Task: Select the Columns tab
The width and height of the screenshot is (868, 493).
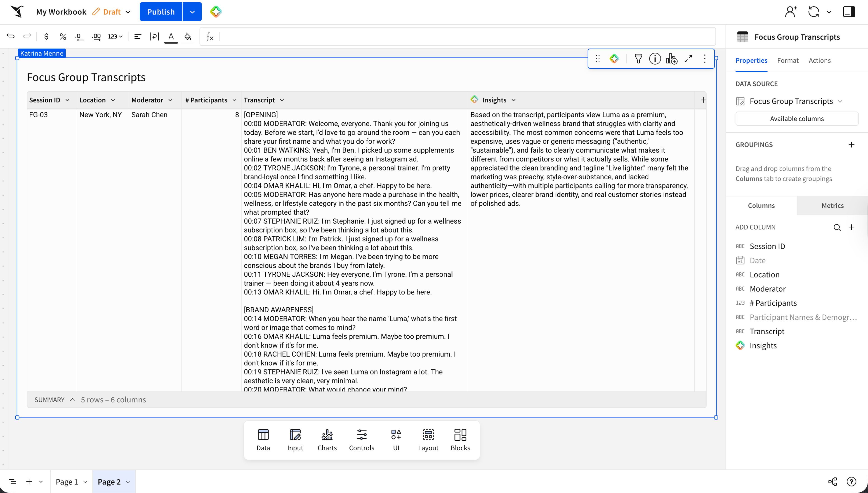Action: click(761, 206)
